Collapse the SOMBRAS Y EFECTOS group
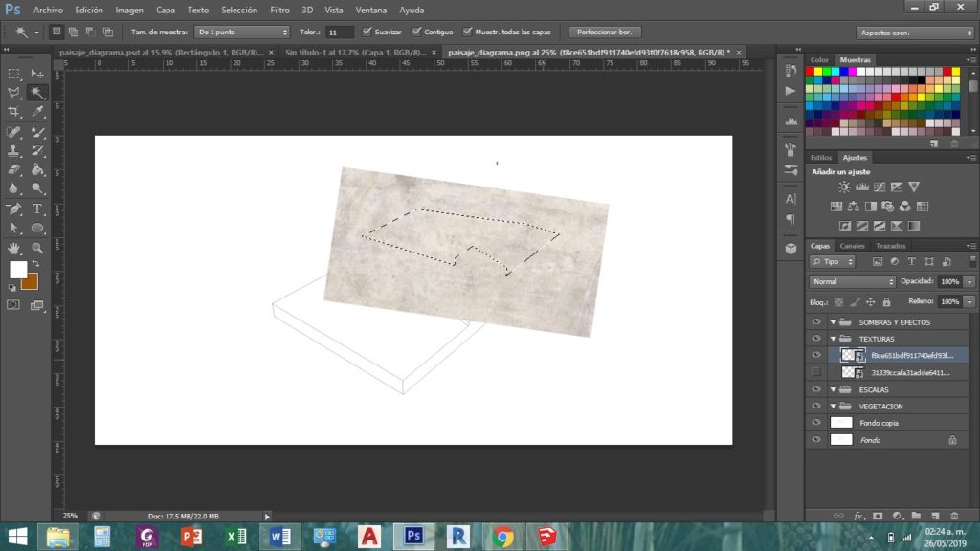The height and width of the screenshot is (551, 980). click(x=834, y=322)
